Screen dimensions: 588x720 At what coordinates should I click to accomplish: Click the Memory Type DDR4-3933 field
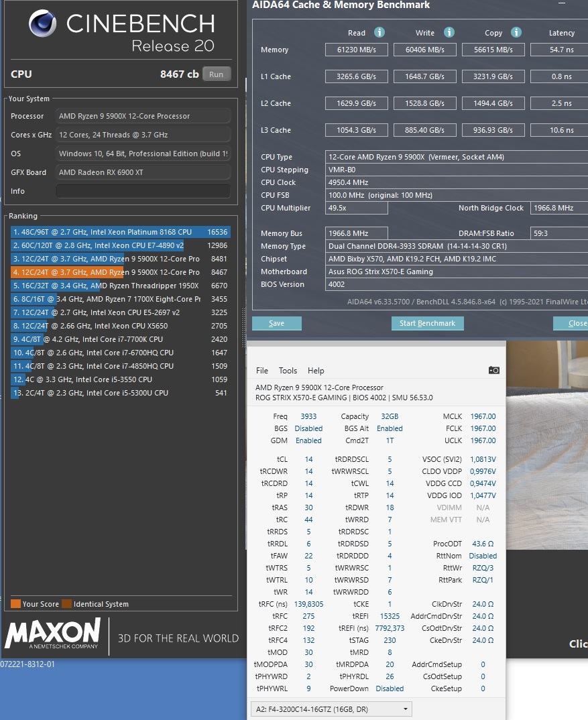click(x=457, y=246)
